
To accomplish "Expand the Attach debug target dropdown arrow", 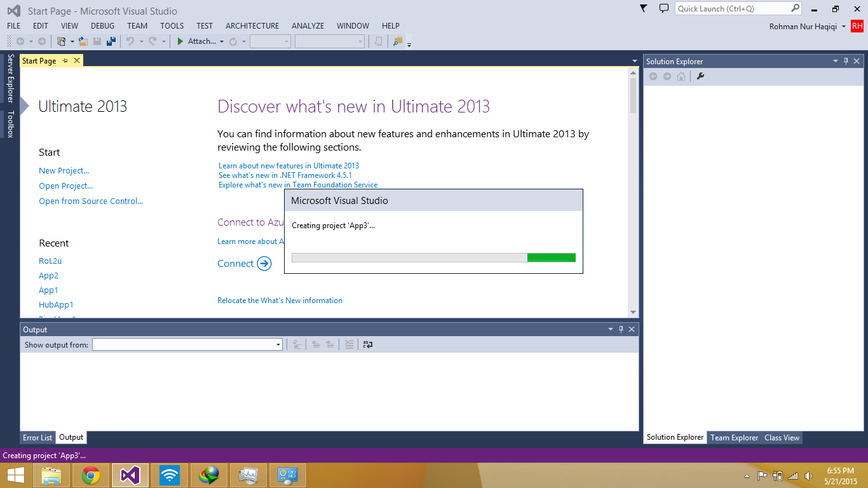I will click(x=222, y=41).
